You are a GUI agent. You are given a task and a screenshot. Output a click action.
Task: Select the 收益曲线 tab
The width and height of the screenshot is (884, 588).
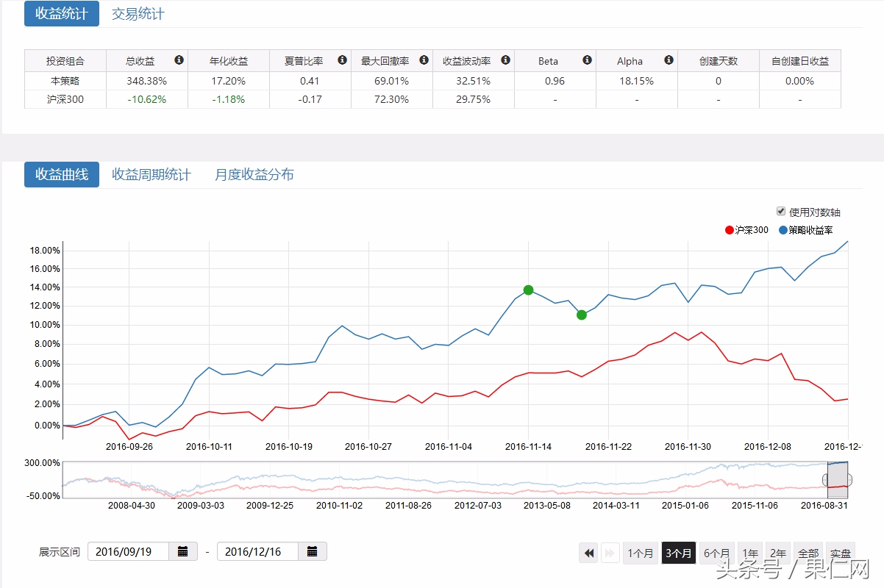(x=62, y=174)
